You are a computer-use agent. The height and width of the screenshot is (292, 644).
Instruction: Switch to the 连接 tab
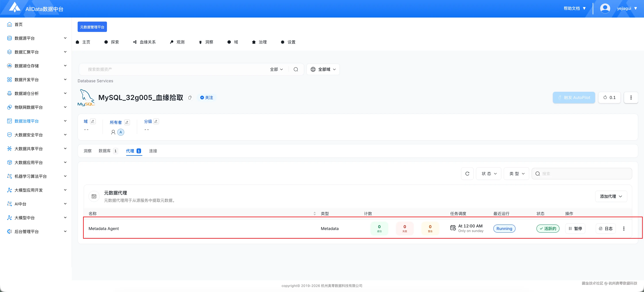(153, 151)
